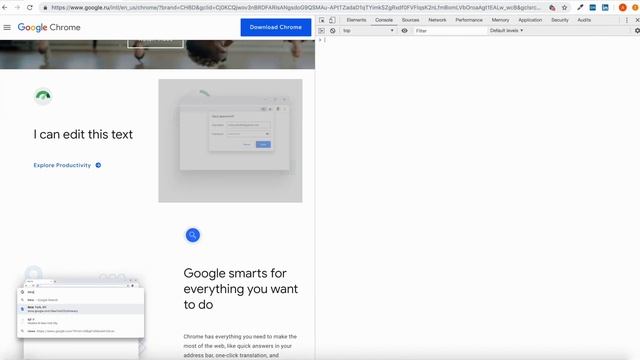Activate the DevTools inspect element tool

322,20
